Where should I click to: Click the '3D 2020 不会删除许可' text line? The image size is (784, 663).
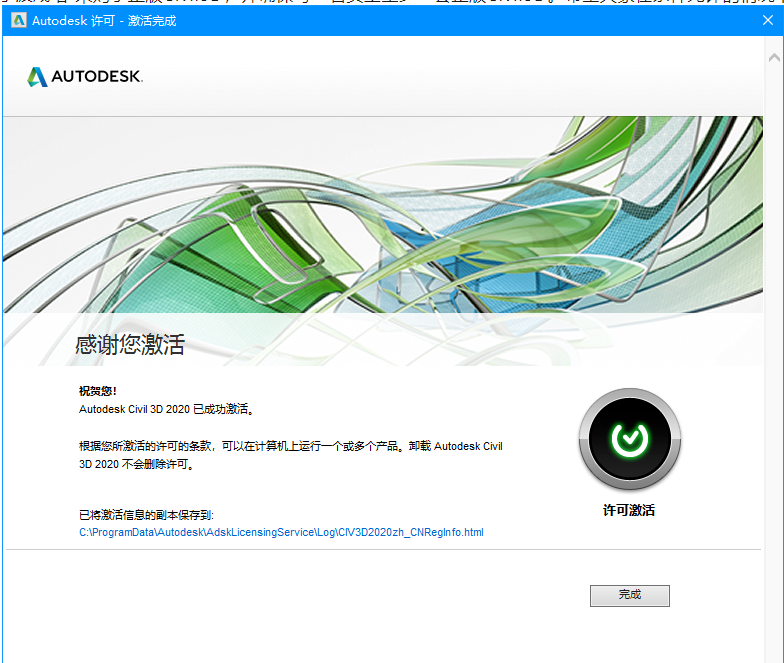(x=135, y=464)
